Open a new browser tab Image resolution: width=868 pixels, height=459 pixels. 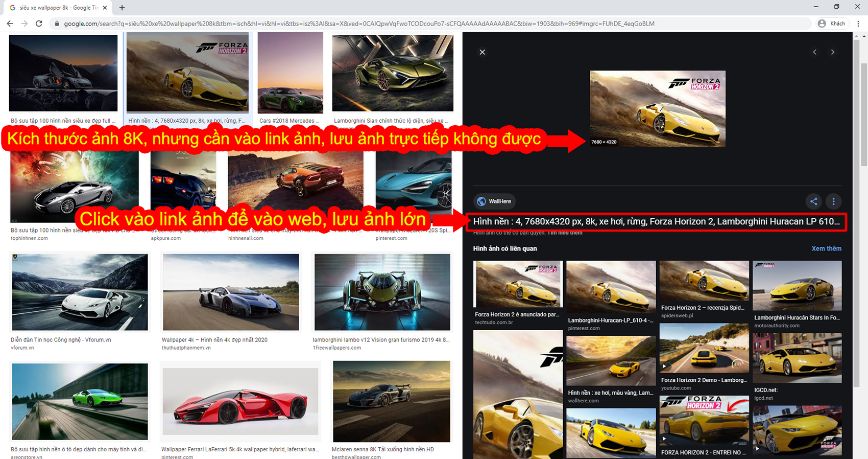click(122, 8)
